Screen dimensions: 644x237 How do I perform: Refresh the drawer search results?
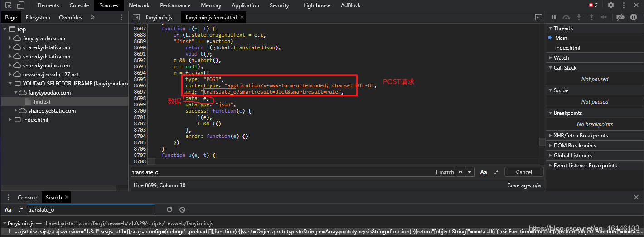point(169,209)
